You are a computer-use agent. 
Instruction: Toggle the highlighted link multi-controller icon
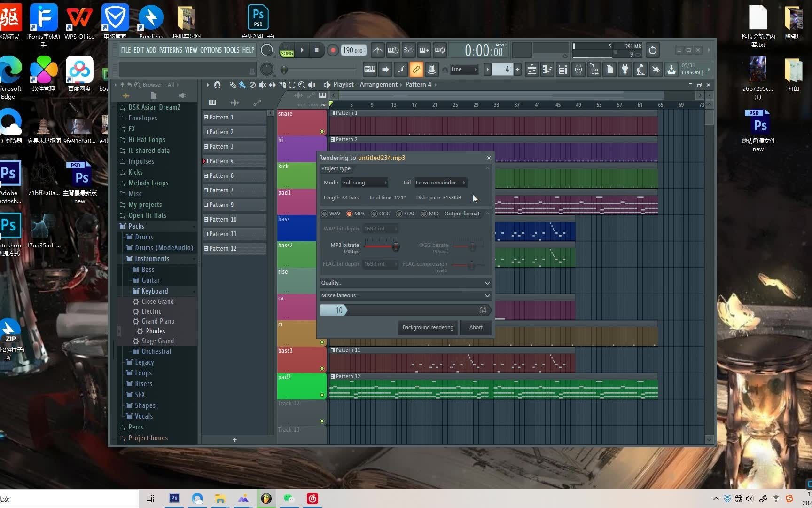pos(416,70)
